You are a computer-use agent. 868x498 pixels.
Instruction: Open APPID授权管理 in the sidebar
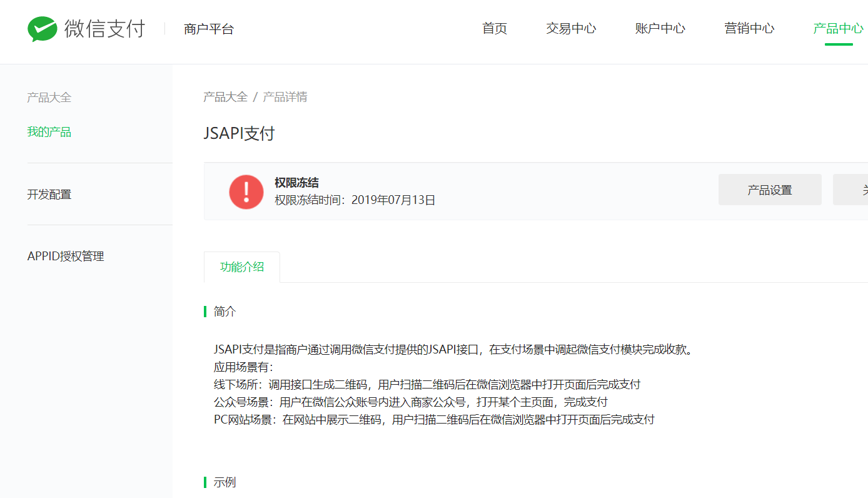[x=66, y=257]
